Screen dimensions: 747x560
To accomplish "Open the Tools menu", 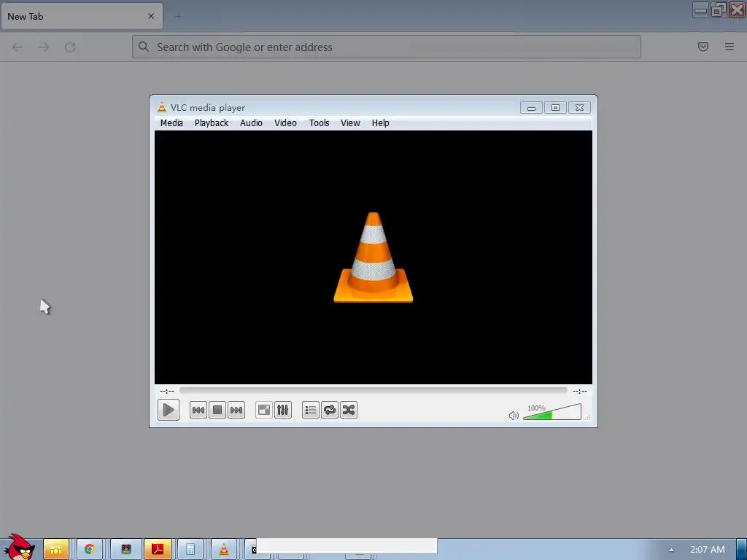I will click(x=320, y=122).
